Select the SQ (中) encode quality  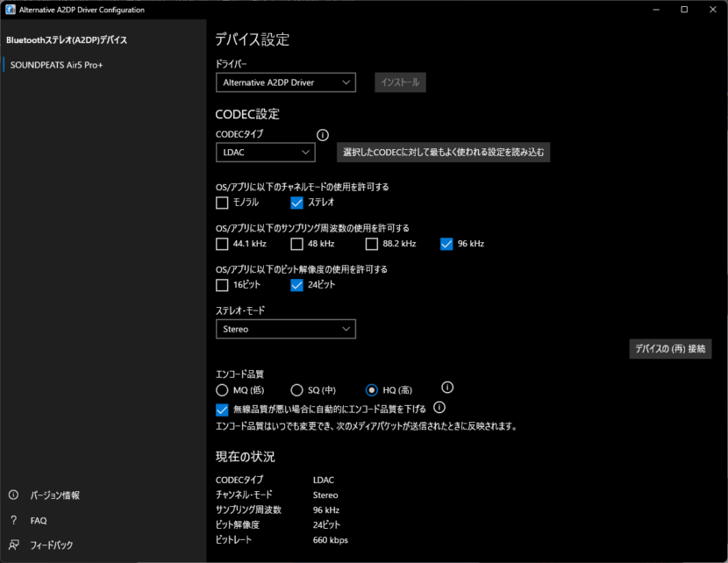tap(296, 390)
